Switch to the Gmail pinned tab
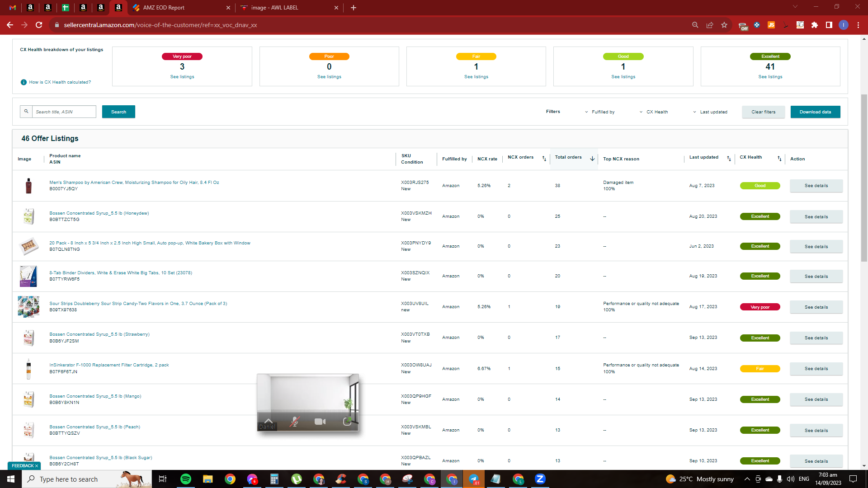This screenshot has height=488, width=868. coord(13,8)
